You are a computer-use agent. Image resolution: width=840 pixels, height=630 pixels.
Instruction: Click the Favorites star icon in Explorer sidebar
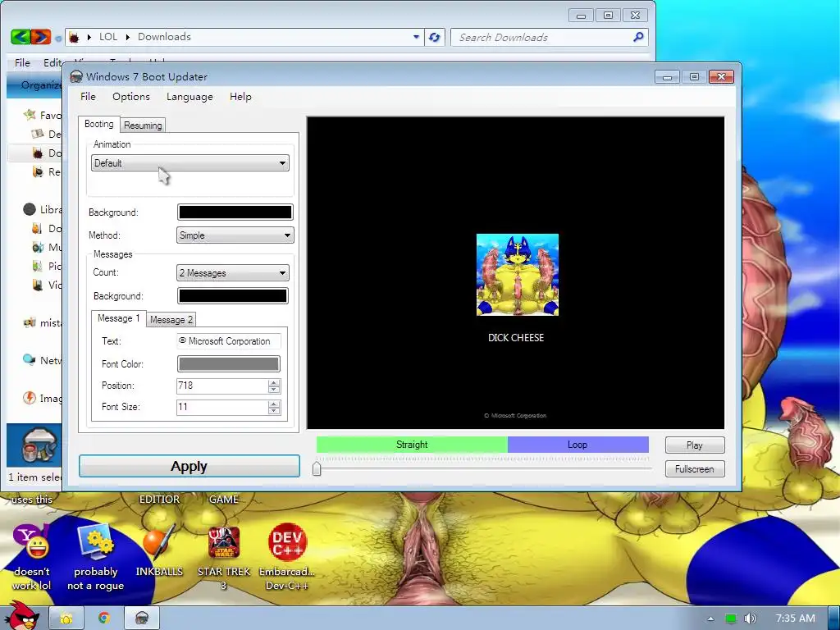click(30, 115)
